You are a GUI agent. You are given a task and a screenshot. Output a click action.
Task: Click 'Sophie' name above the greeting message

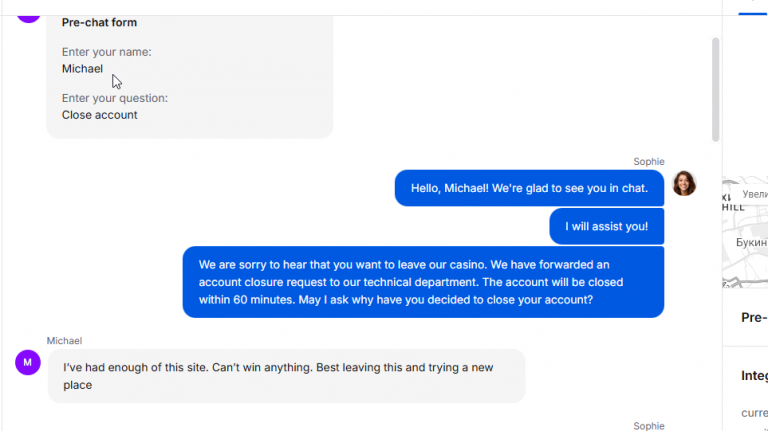click(x=648, y=162)
